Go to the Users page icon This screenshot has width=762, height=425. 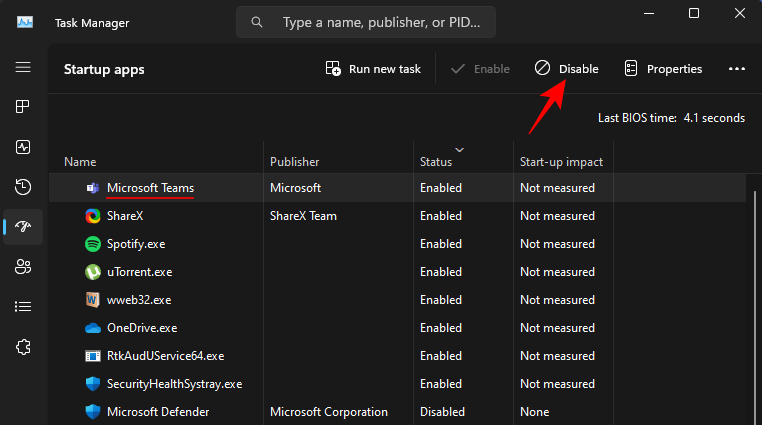pyautogui.click(x=23, y=266)
